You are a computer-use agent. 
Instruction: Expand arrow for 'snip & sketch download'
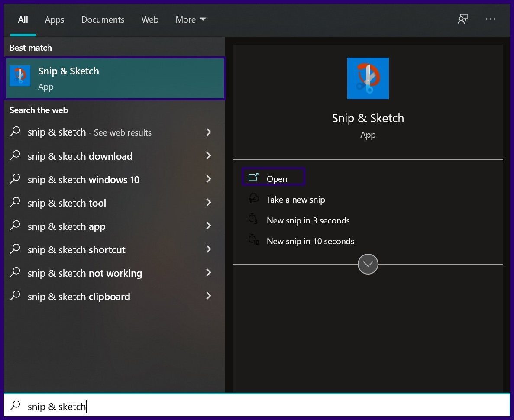(208, 156)
